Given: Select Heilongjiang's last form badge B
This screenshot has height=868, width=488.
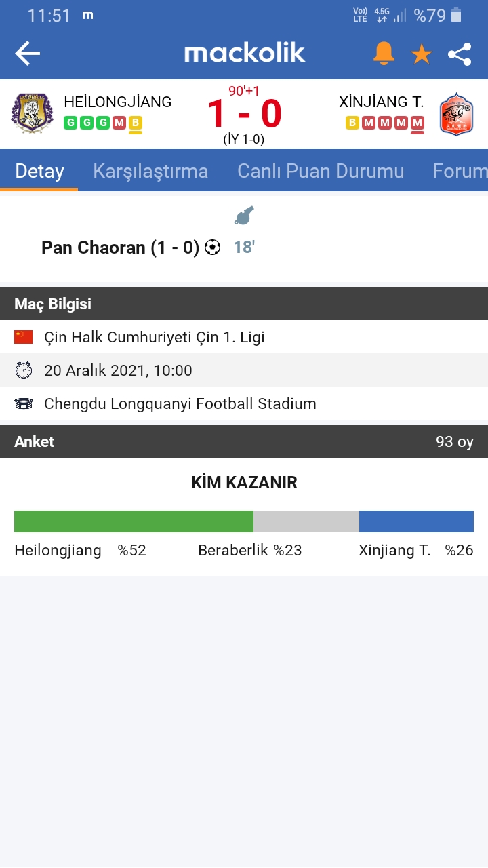Looking at the screenshot, I should pos(136,123).
